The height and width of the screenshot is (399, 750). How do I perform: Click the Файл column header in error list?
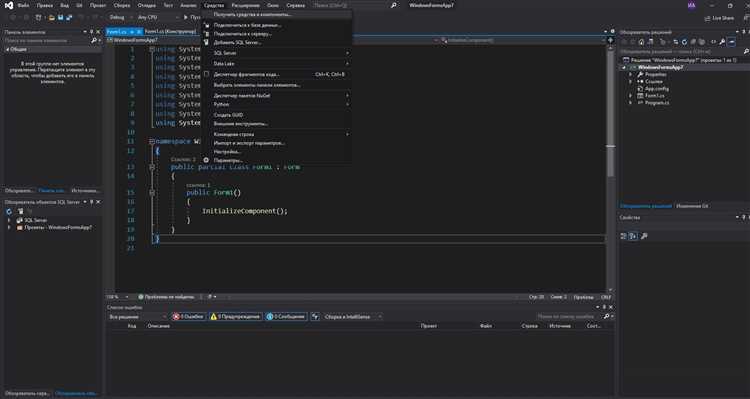click(x=485, y=326)
